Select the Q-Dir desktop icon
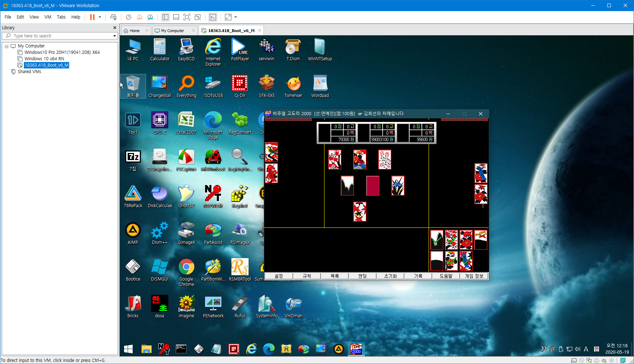Viewport: 634px width, 364px height. point(240,87)
